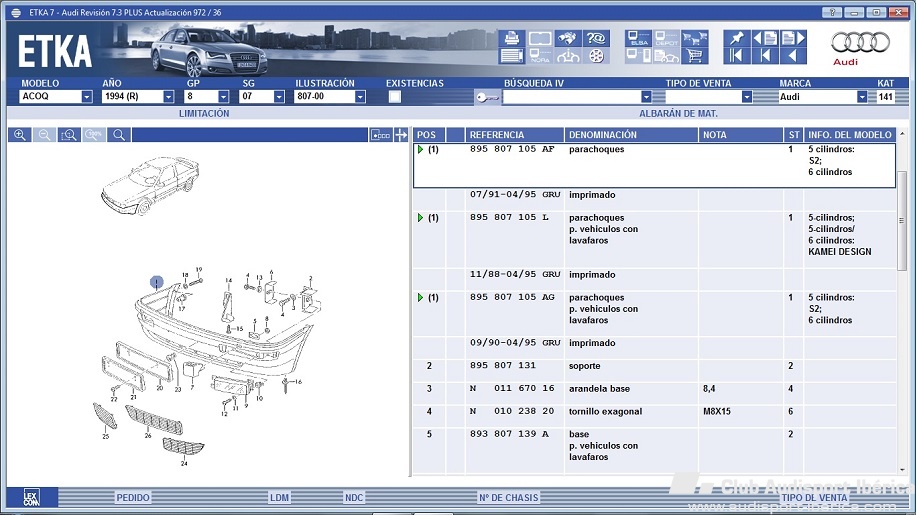Open the Ilustración 807-00 dropdown

(360, 96)
